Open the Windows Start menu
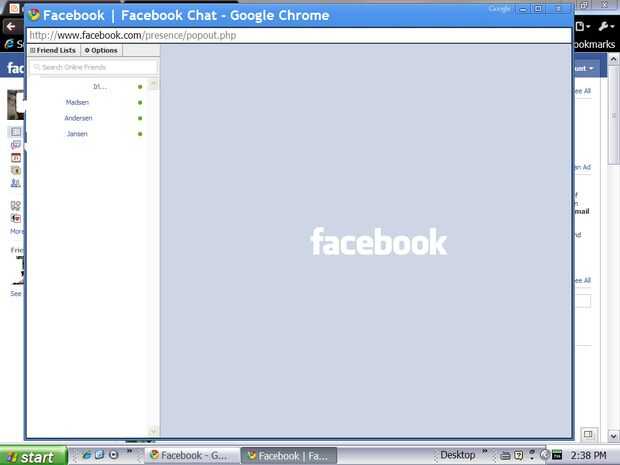The image size is (620, 465). (33, 456)
